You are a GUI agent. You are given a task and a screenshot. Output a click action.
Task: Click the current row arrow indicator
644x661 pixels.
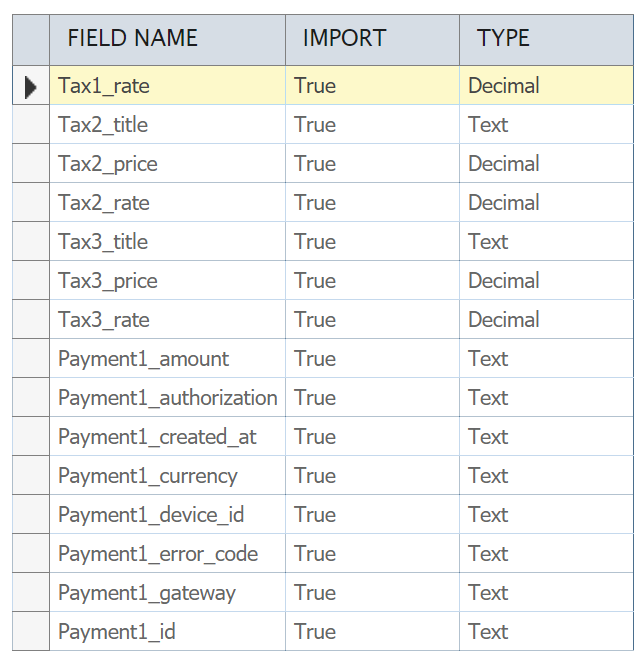click(x=30, y=87)
